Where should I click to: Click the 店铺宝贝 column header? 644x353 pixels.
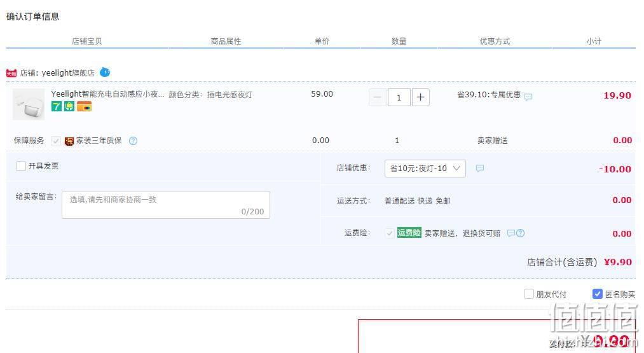tap(86, 41)
